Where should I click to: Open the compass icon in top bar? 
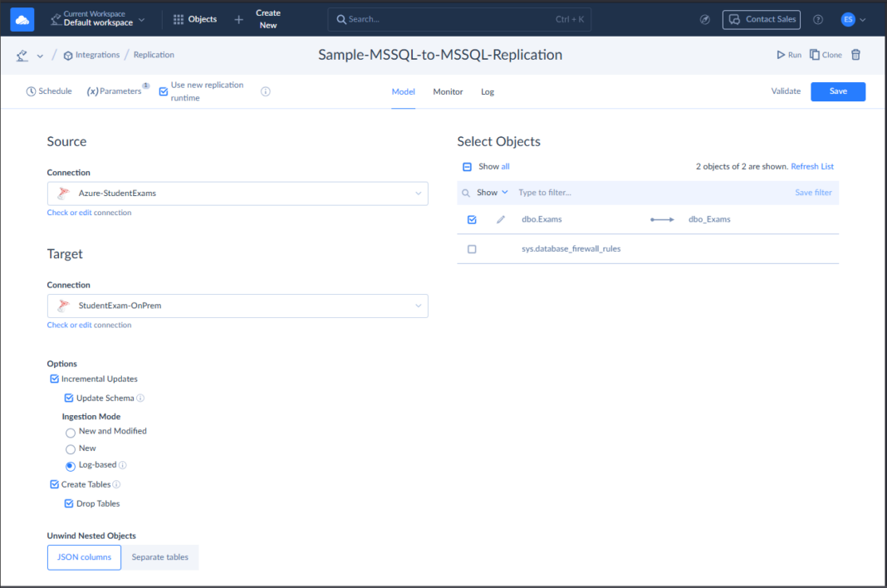704,18
